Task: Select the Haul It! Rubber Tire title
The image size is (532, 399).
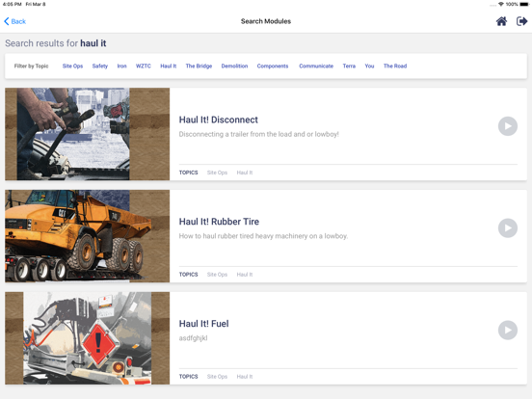Action: click(219, 222)
